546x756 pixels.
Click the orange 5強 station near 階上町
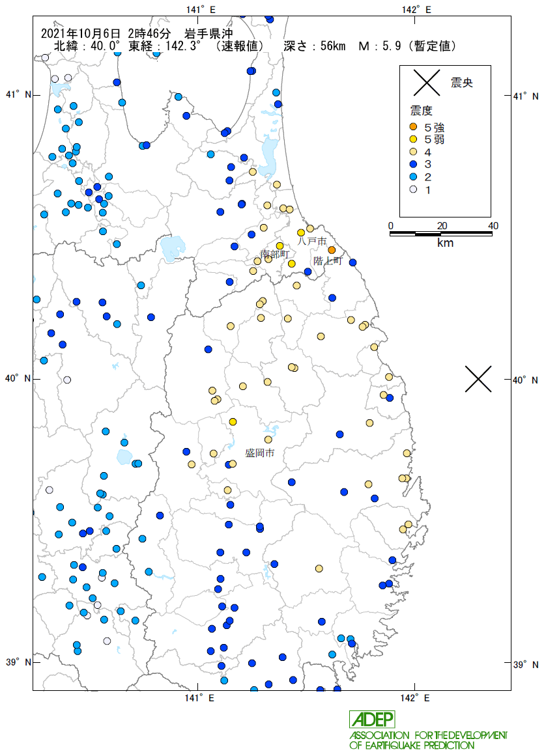click(x=332, y=250)
